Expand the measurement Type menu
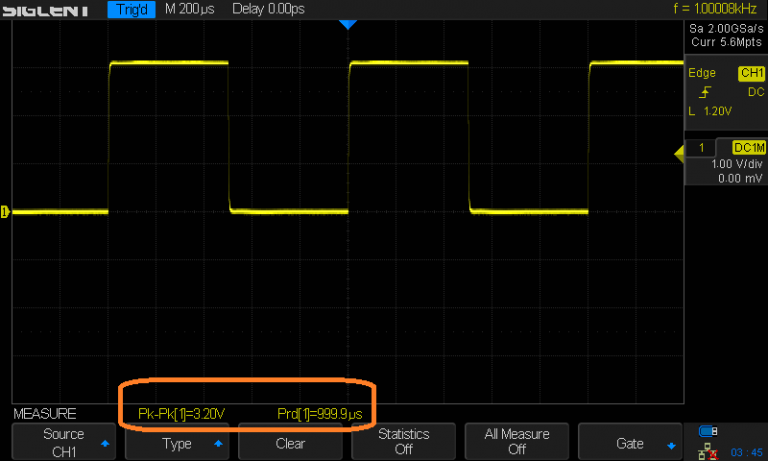The width and height of the screenshot is (768, 461). pos(177,442)
